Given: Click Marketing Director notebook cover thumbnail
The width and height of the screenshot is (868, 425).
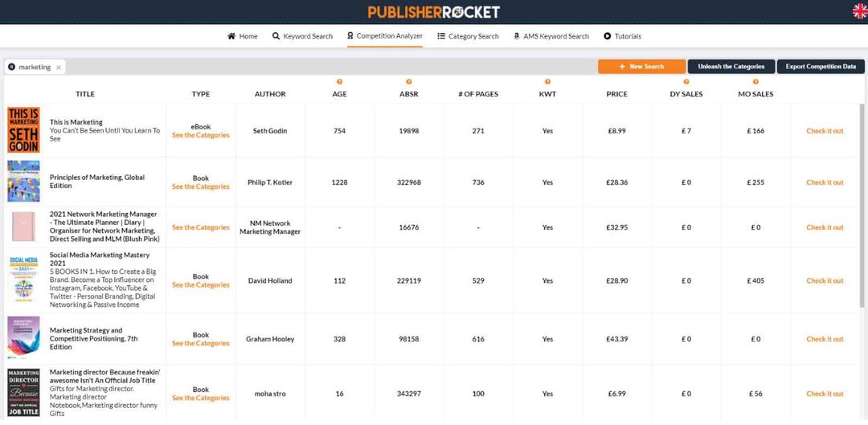Looking at the screenshot, I should coord(23,392).
